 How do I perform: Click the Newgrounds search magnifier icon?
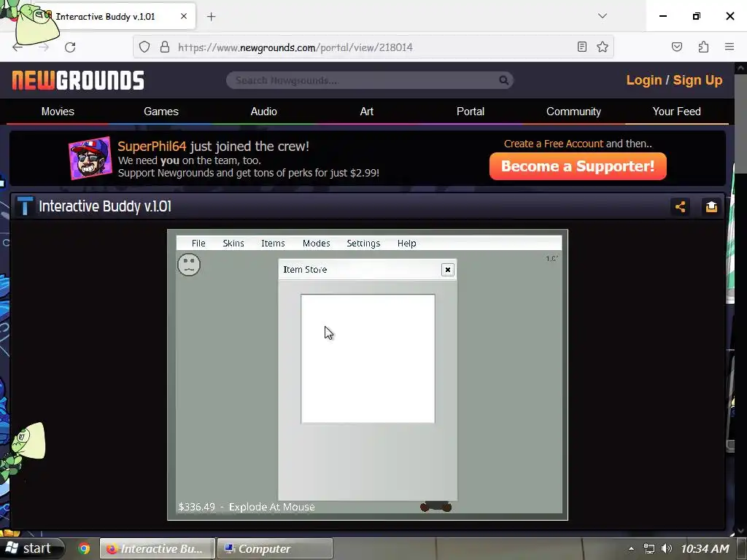click(503, 80)
